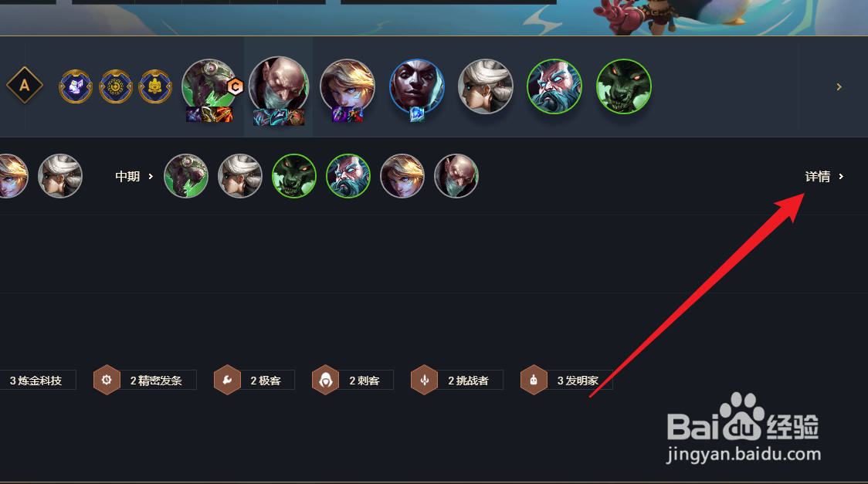The width and height of the screenshot is (868, 484).
Task: Click the wolf champion in mid-game row
Action: click(x=294, y=176)
